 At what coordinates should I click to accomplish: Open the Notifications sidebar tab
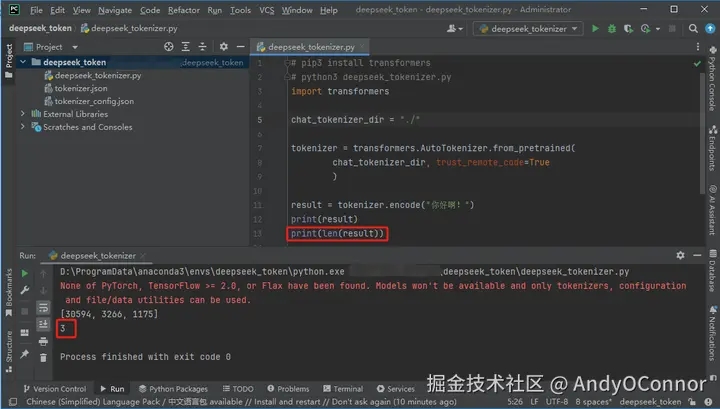click(712, 333)
